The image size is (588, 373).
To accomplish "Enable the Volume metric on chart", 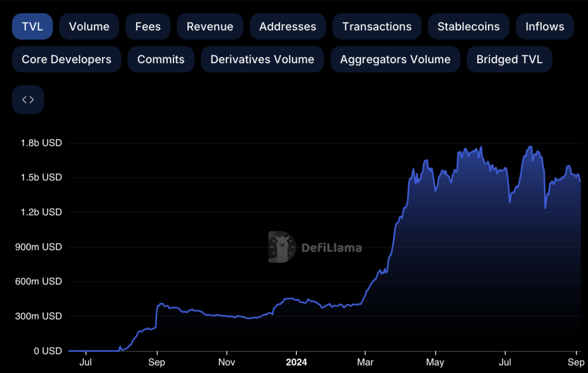I will pos(89,26).
